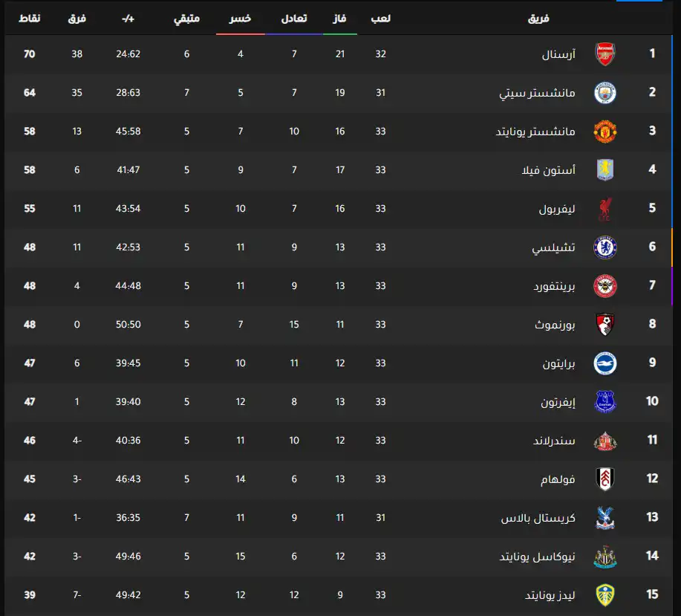The width and height of the screenshot is (681, 616).
Task: Click the Everton club crest
Action: click(605, 401)
